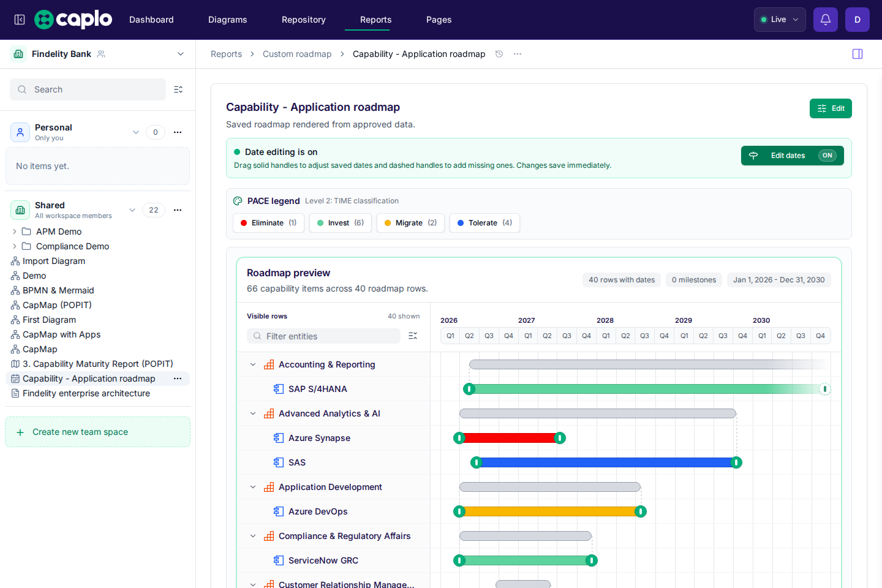
Task: Open Personal space more options
Action: pos(178,132)
